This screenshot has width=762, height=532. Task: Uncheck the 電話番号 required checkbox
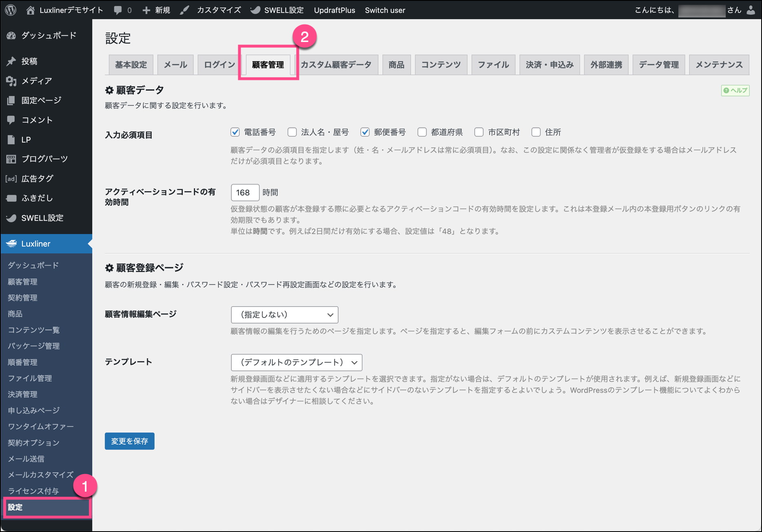(235, 132)
